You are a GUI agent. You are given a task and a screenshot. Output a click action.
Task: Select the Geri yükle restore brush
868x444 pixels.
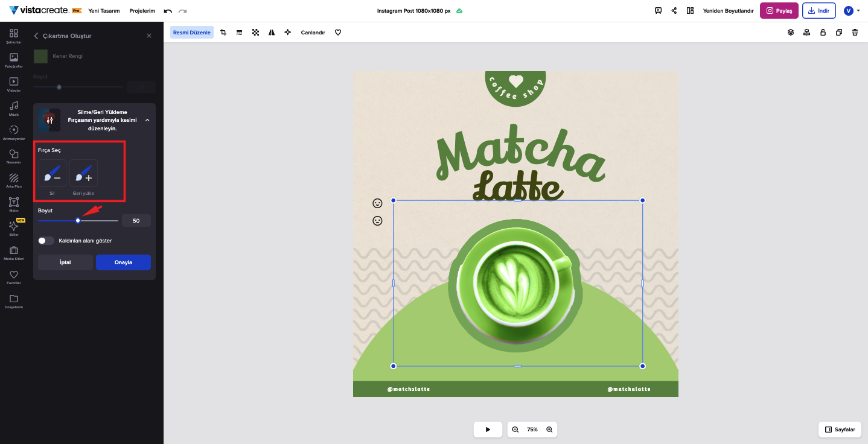click(x=83, y=174)
